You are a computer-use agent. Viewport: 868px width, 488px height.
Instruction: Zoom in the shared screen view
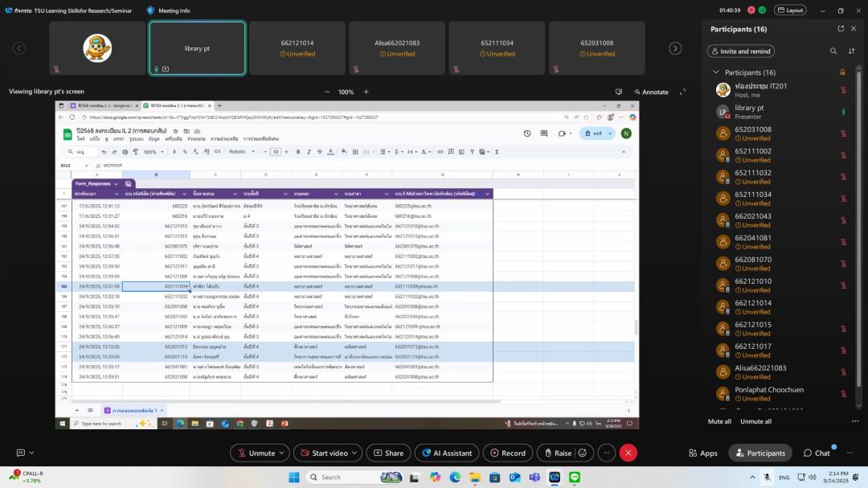(366, 92)
